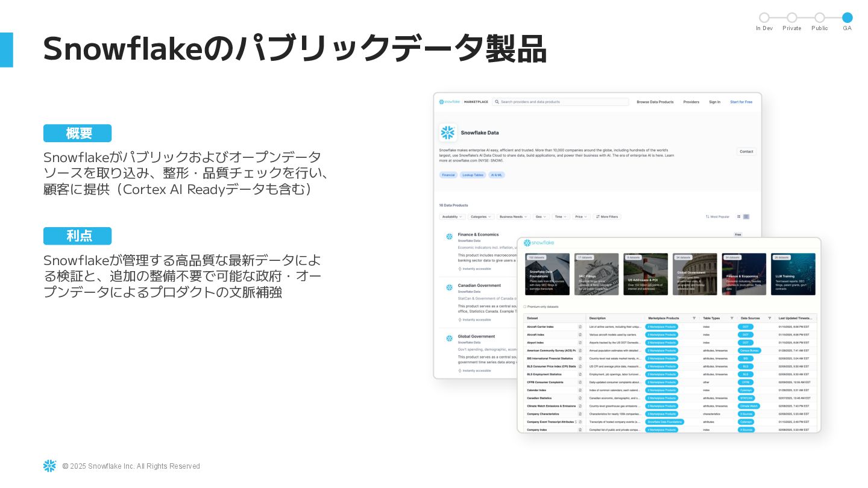Open the Canadian Government listing title
The image size is (868, 488).
[x=479, y=286]
